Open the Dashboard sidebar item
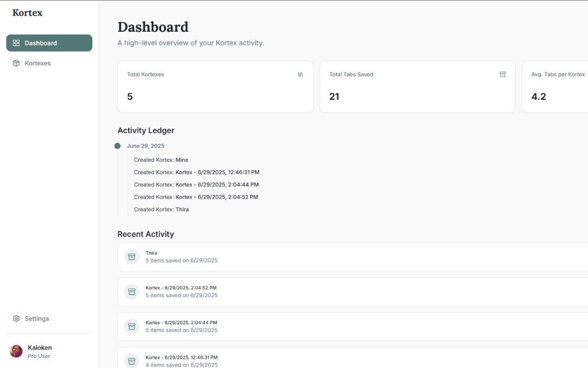Image resolution: width=588 pixels, height=368 pixels. [49, 43]
